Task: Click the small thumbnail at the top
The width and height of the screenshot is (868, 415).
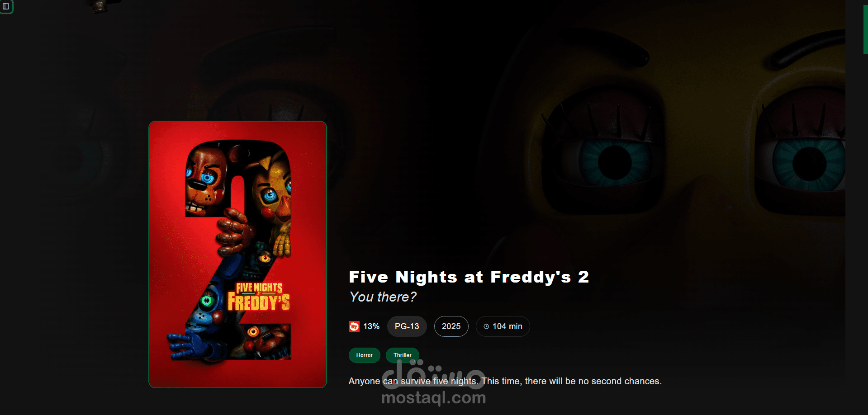Action: pyautogui.click(x=100, y=6)
